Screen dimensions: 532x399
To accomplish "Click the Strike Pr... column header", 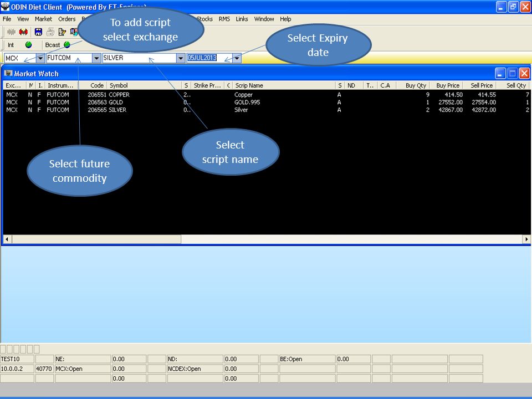I will click(208, 85).
